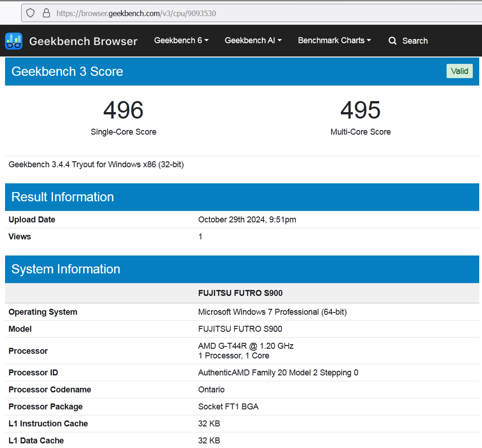Click AuthenticAMD Family 20 Model 2 value
482x448 pixels.
(x=278, y=373)
